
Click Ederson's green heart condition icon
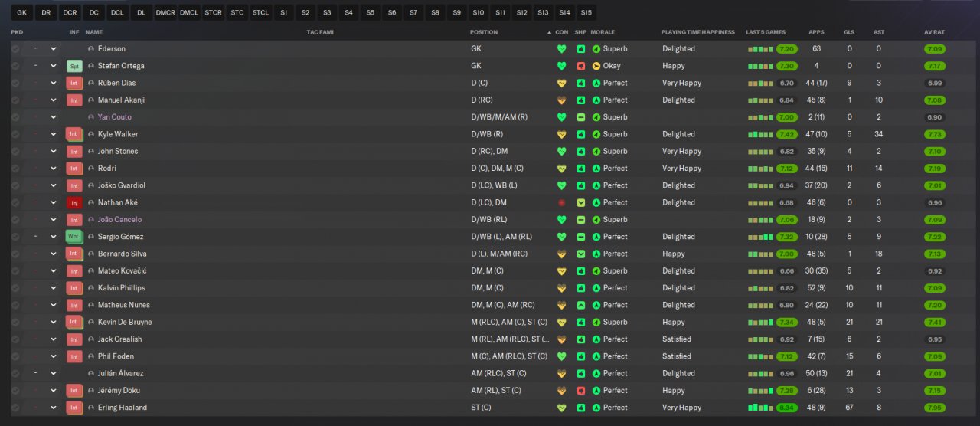pos(561,49)
